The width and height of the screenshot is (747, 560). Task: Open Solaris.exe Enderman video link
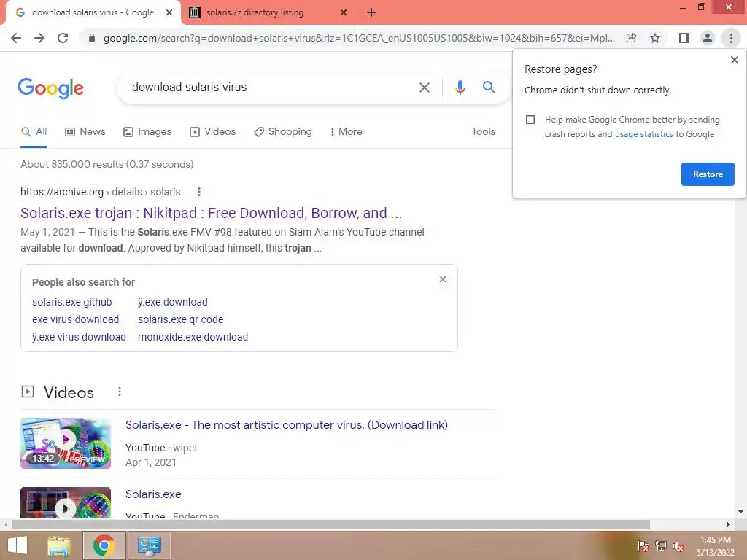[x=153, y=494]
